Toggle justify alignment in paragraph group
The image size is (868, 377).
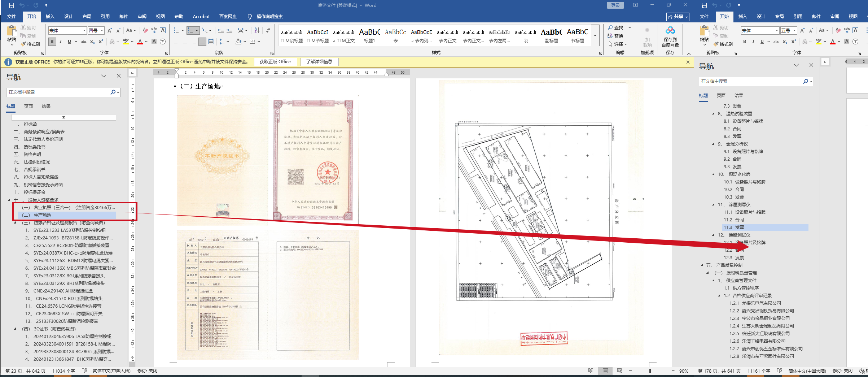tap(202, 42)
